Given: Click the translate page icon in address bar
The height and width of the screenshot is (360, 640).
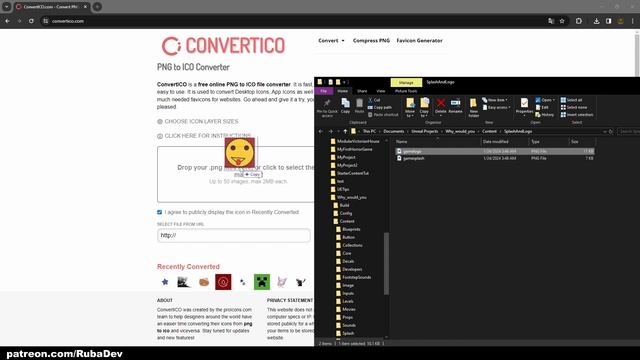Looking at the screenshot, I should 551,21.
